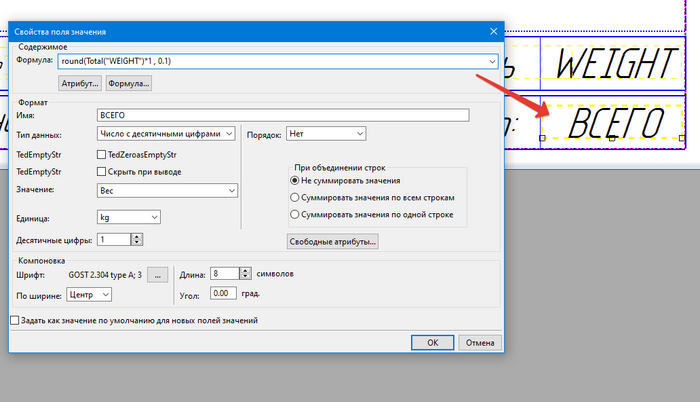The width and height of the screenshot is (700, 402).
Task: Open По ширине alignment dropdown
Action: point(89,295)
